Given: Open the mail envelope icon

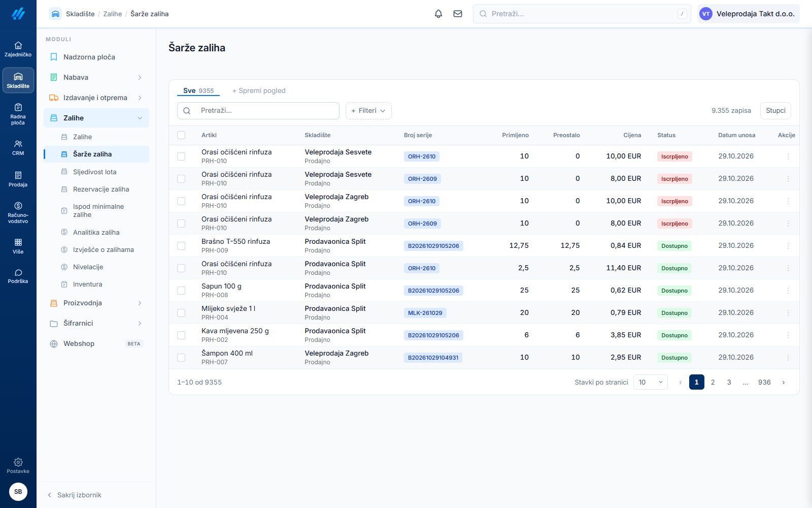Looking at the screenshot, I should click(458, 14).
